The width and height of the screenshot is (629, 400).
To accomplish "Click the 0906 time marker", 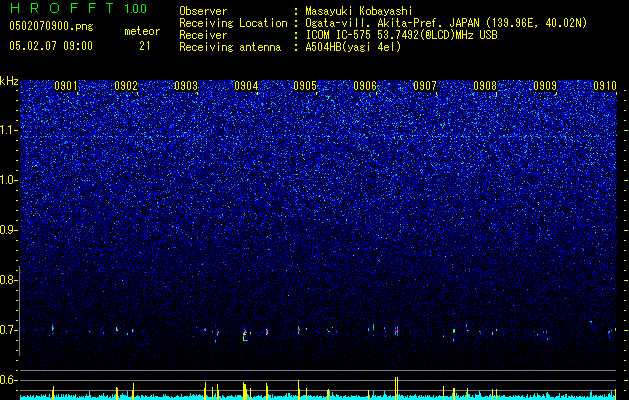I will [x=365, y=86].
